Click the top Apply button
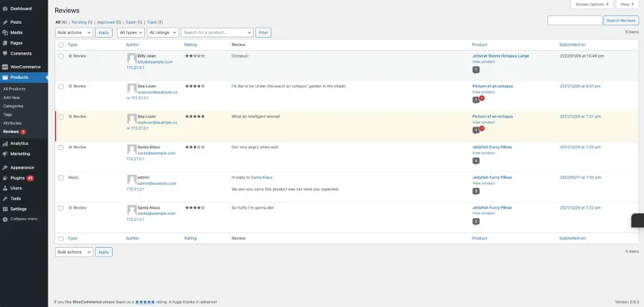The width and height of the screenshot is (644, 307). click(x=103, y=32)
